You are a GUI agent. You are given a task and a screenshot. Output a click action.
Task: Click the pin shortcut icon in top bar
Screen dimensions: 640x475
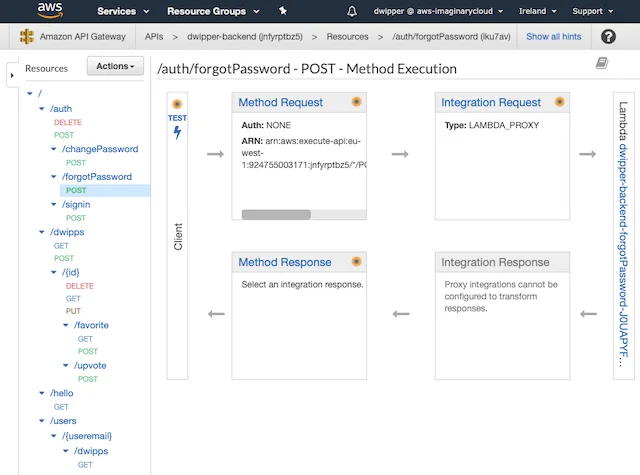pyautogui.click(x=282, y=11)
